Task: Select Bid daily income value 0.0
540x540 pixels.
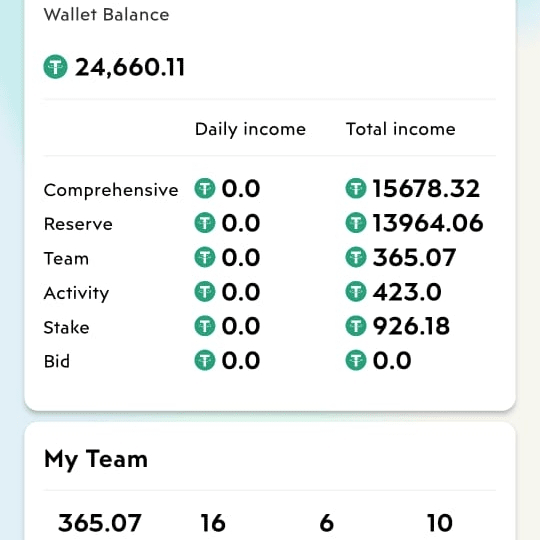Action: [241, 361]
